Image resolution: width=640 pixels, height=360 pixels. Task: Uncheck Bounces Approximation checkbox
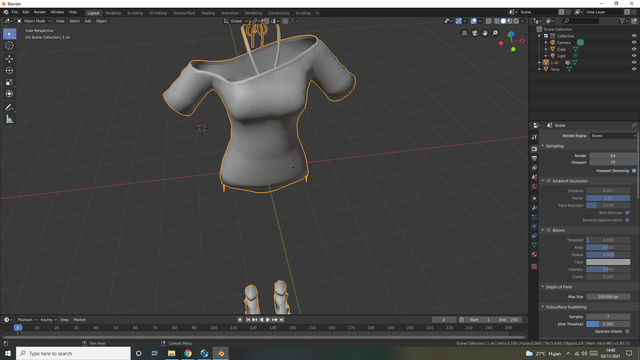(x=627, y=220)
